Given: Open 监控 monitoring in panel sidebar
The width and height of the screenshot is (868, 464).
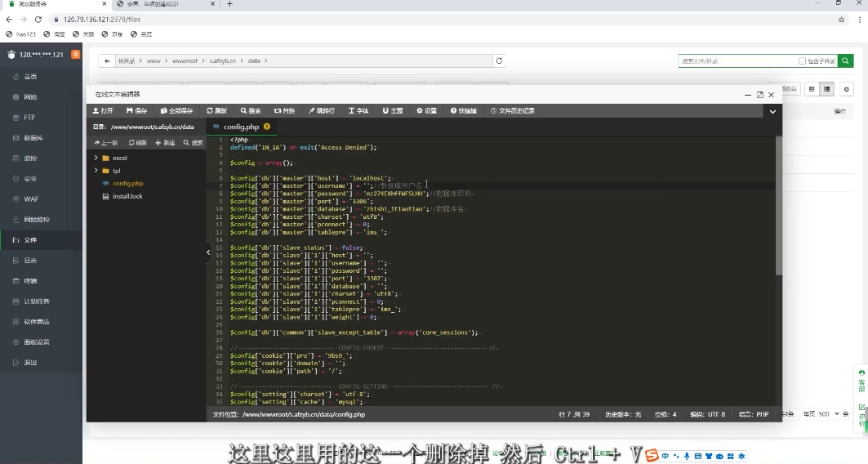Looking at the screenshot, I should 41,158.
